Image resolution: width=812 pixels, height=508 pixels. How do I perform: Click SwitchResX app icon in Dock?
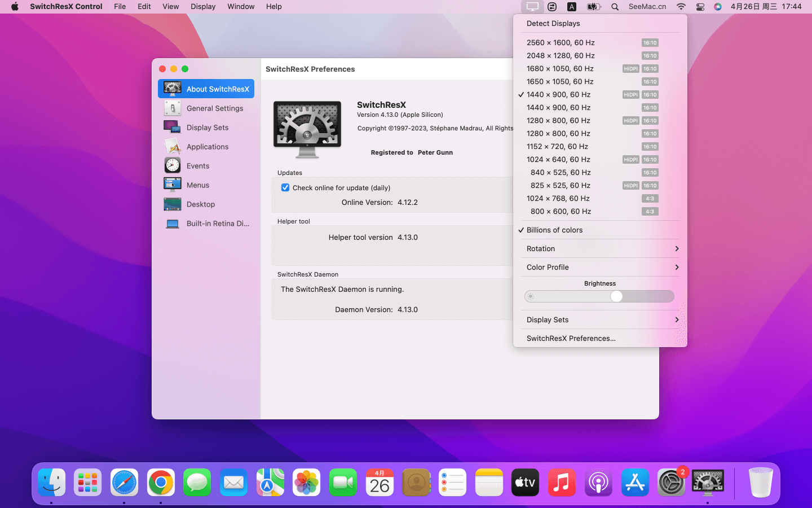708,483
